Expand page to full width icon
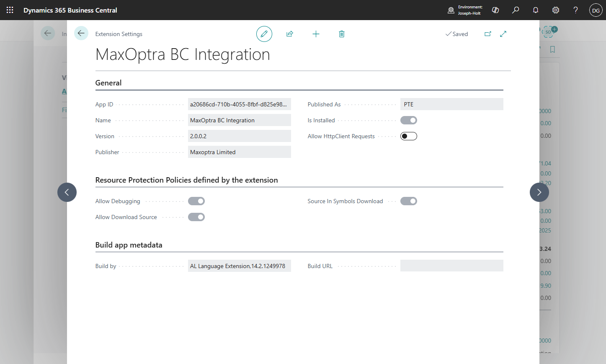 pos(503,34)
